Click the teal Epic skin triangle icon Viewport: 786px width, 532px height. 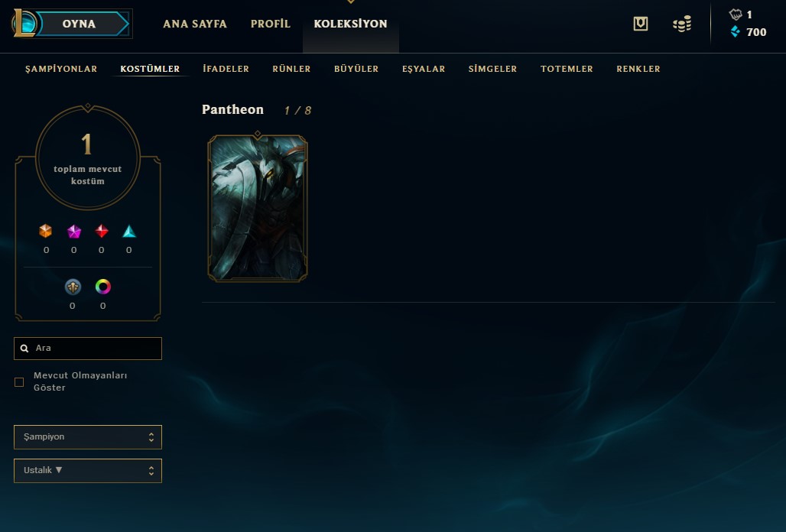pos(128,231)
